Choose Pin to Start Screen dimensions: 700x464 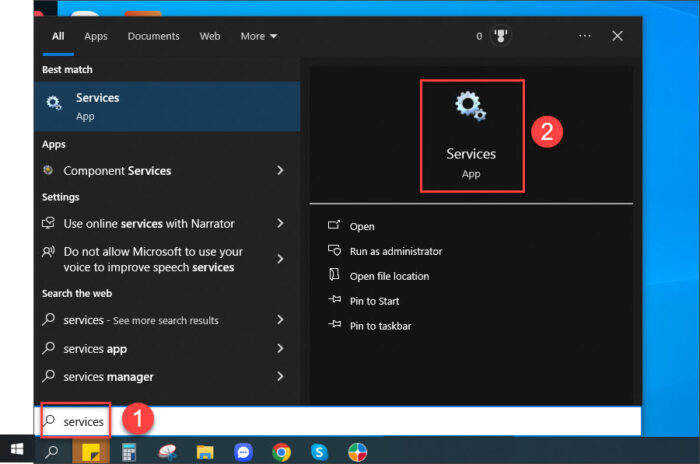[x=375, y=301]
